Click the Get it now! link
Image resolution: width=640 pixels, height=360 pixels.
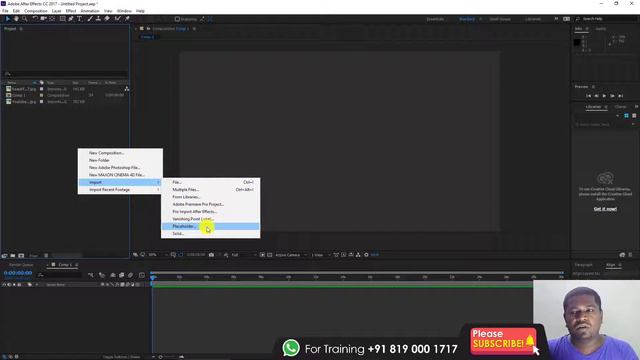click(x=605, y=209)
